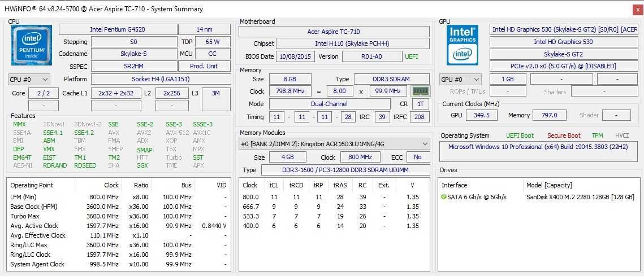Click the Acer Aspire TC-710 motherboard field
644x276 pixels.
pos(334,32)
